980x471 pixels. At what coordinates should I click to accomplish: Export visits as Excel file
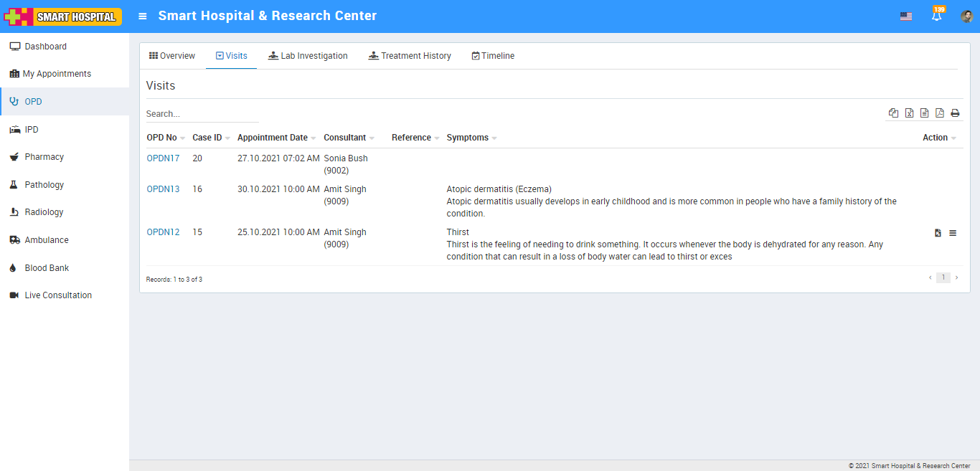pos(909,113)
